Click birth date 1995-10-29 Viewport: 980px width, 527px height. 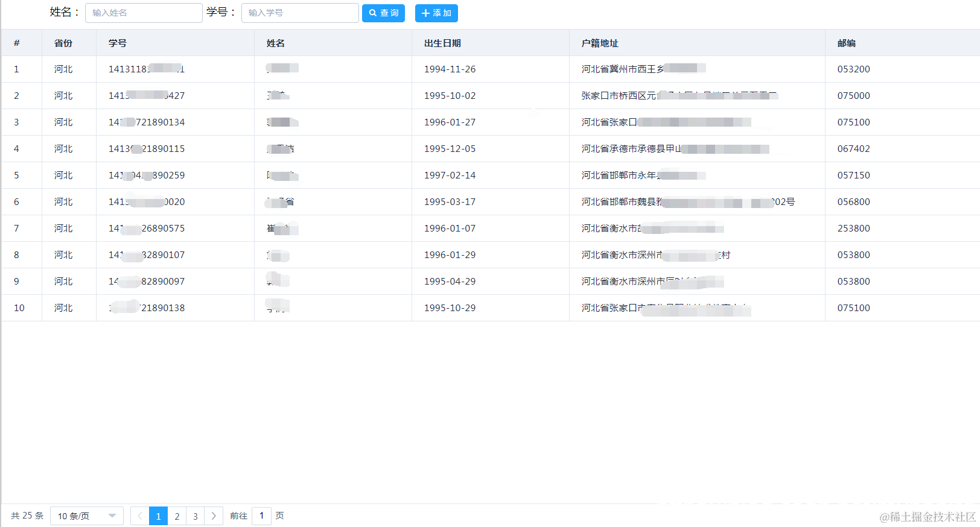[450, 308]
